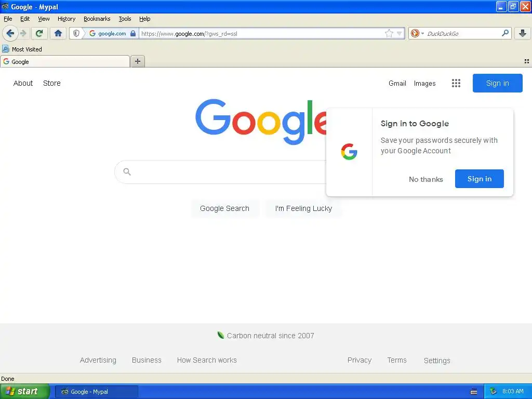Click the Forward navigation arrow

(23, 33)
